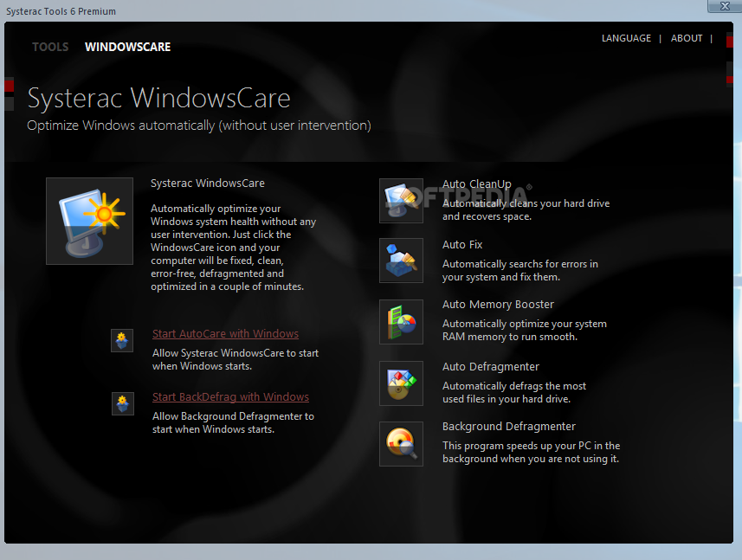Select the Background Defragmenter title text
Image resolution: width=742 pixels, height=560 pixels.
coord(509,427)
